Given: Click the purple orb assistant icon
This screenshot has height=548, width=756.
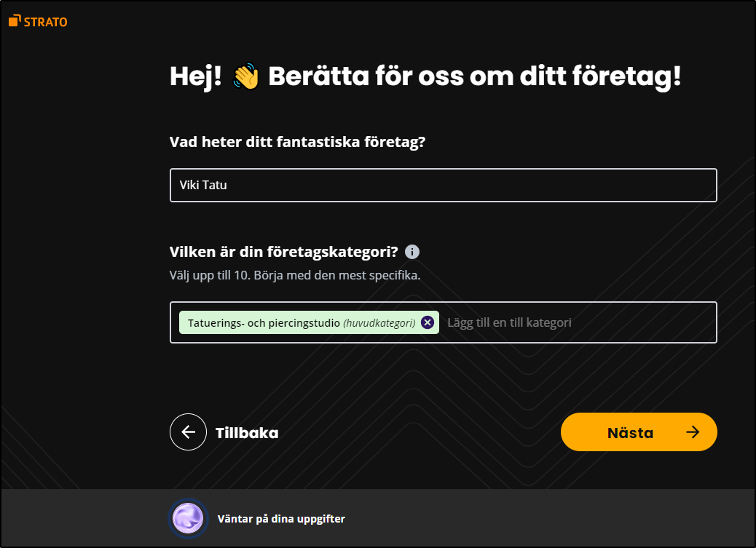Looking at the screenshot, I should tap(188, 518).
